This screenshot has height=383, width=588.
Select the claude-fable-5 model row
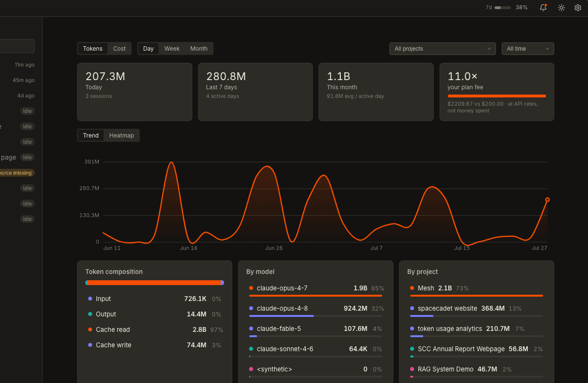pyautogui.click(x=316, y=331)
